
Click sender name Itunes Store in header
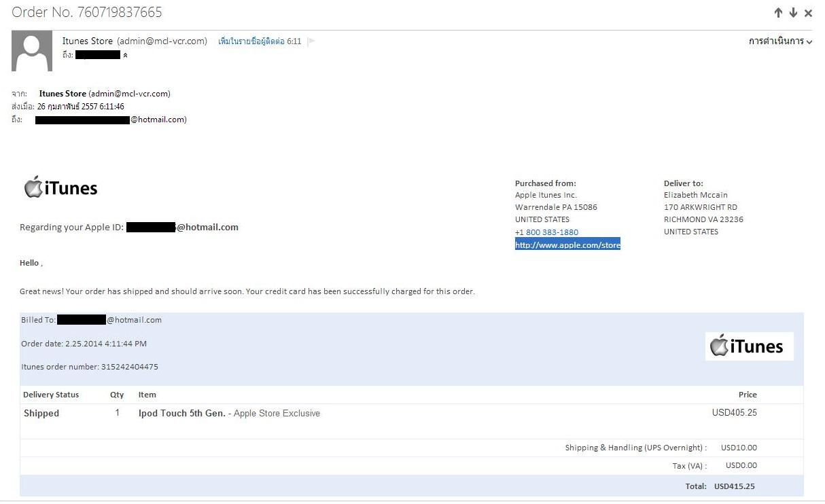[88, 41]
